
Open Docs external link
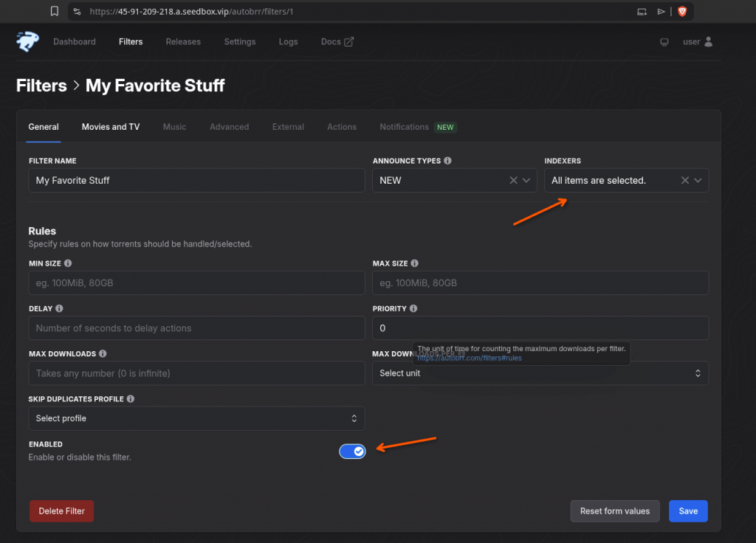pyautogui.click(x=337, y=42)
